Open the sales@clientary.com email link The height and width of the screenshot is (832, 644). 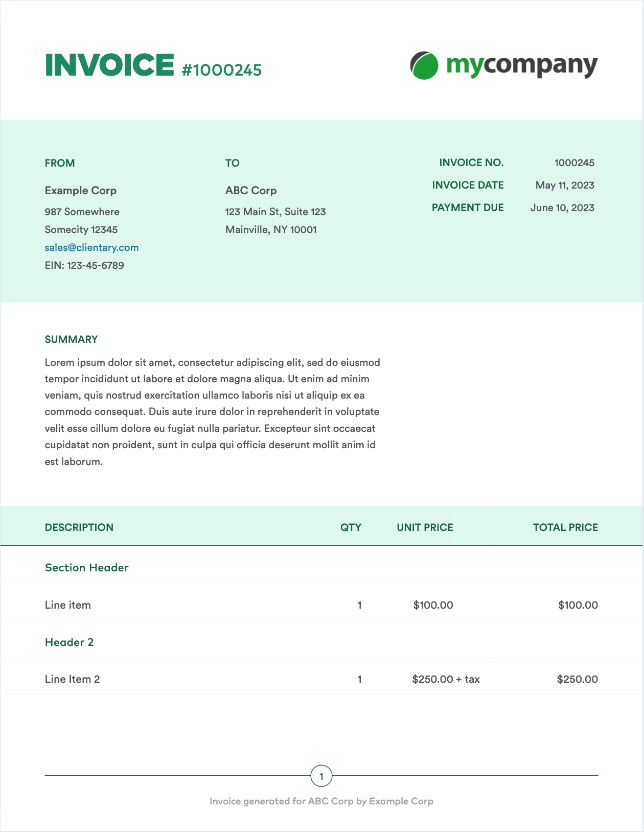[91, 248]
